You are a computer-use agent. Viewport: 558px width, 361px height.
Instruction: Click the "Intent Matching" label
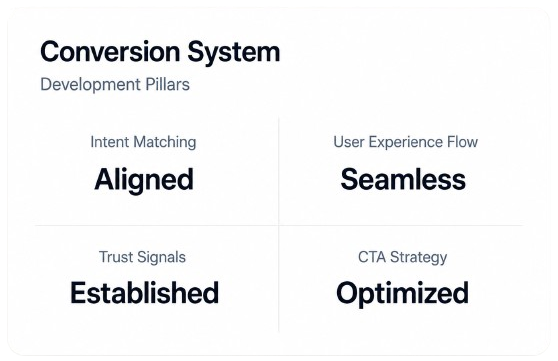[143, 142]
